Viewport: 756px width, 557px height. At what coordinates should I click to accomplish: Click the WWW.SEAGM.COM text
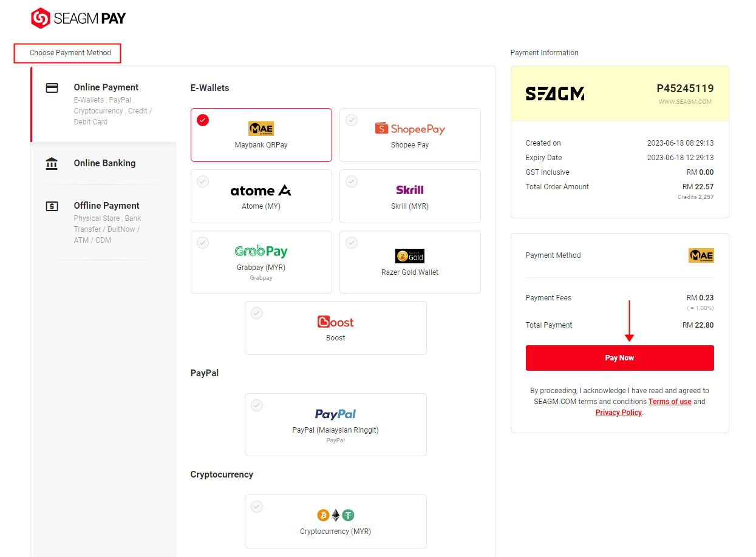click(x=686, y=102)
